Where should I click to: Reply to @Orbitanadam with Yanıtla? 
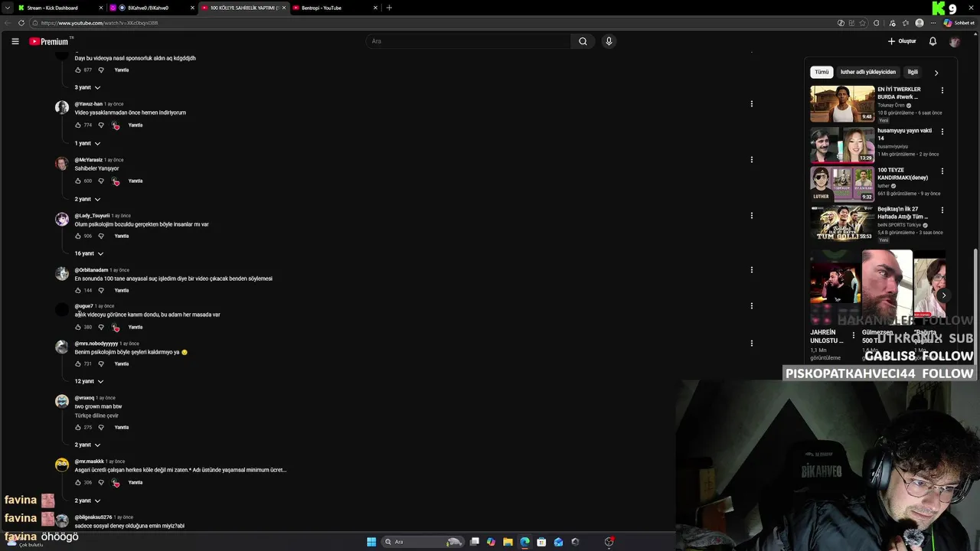pyautogui.click(x=122, y=290)
